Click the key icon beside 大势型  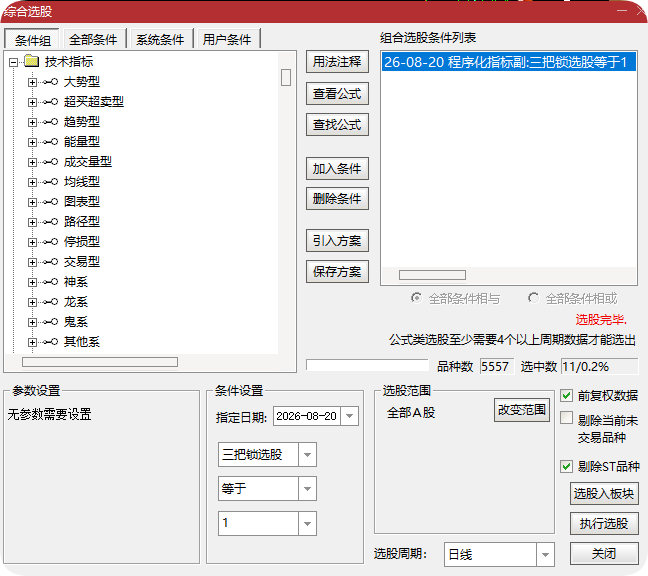click(x=50, y=82)
